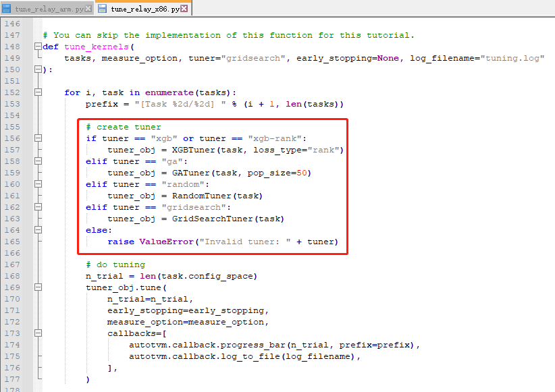Click autotvm.callback.log_to_file on line 175

tap(204, 357)
